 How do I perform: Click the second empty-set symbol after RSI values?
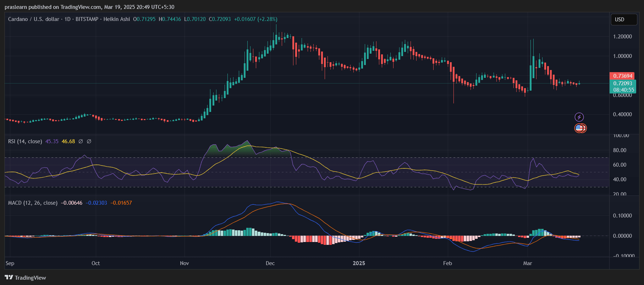(89, 141)
